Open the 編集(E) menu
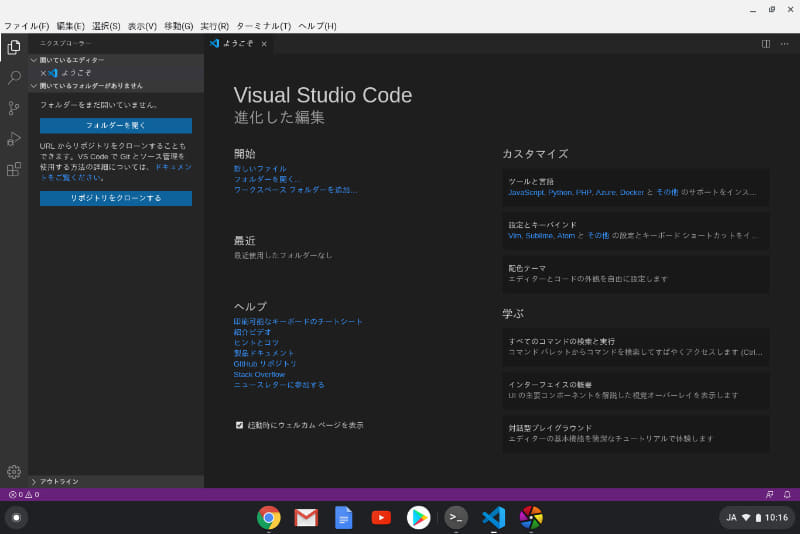 click(x=70, y=26)
